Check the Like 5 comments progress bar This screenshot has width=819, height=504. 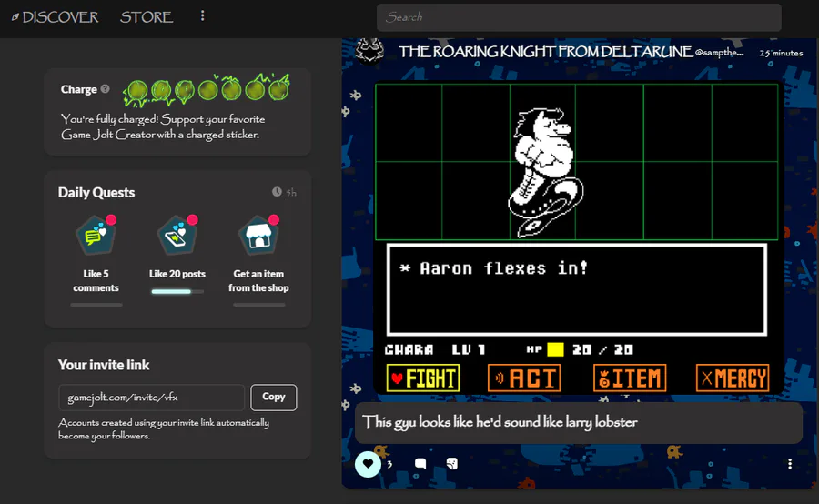[x=96, y=305]
